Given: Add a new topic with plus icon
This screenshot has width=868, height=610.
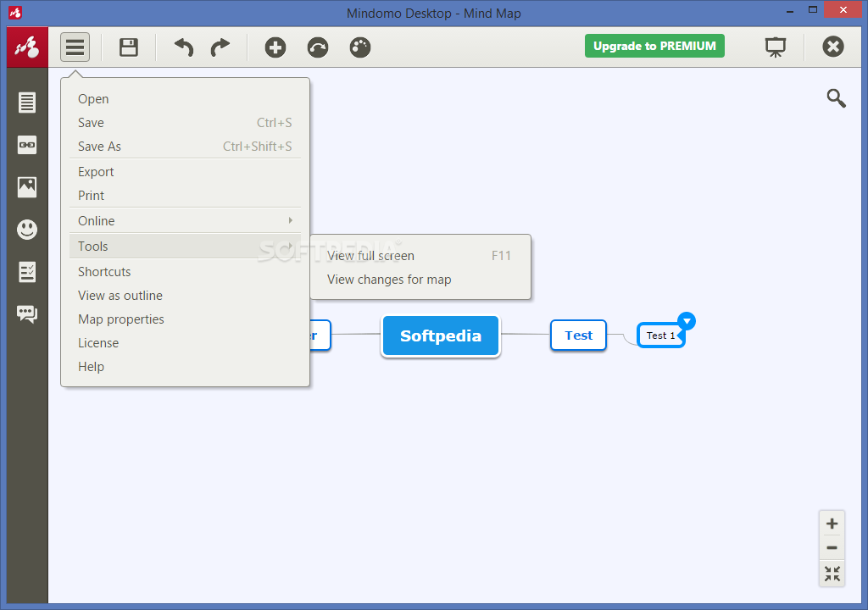Looking at the screenshot, I should pos(275,47).
